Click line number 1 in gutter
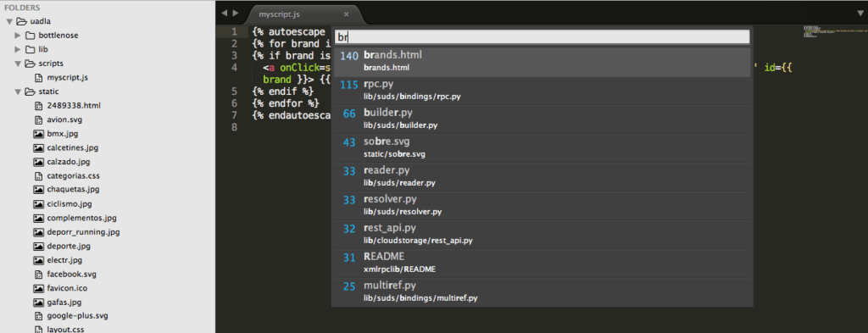868x333 pixels. (235, 31)
